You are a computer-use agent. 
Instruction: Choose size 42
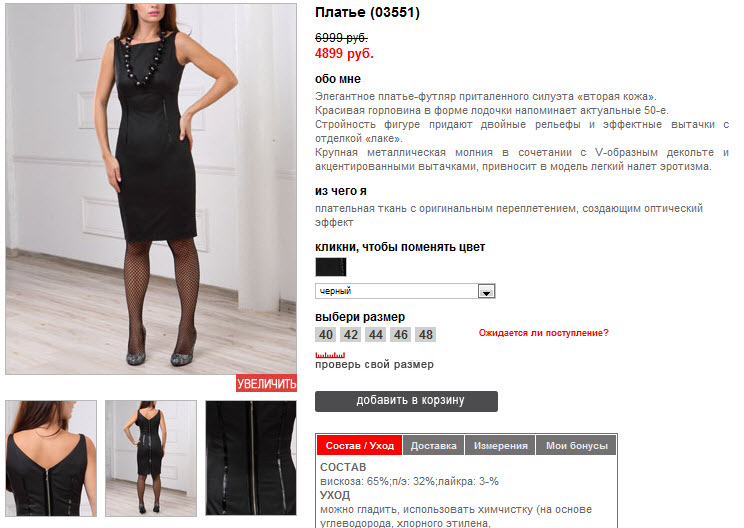[351, 335]
